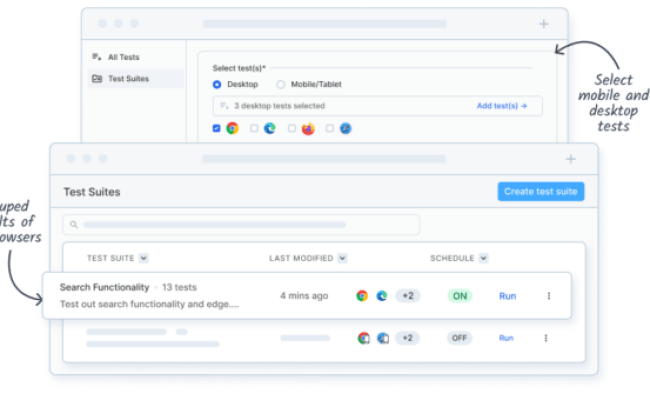The image size is (650, 400).
Task: Check the Edge browser checkbox
Action: tap(254, 128)
